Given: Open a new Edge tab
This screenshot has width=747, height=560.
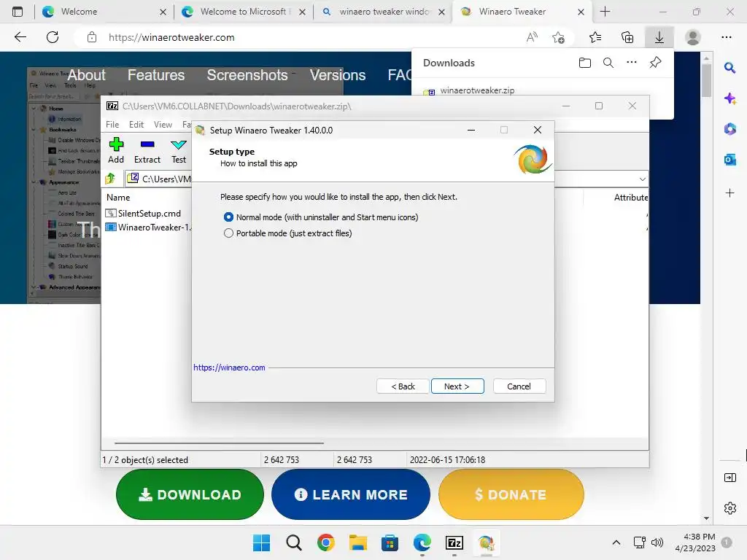Looking at the screenshot, I should point(605,12).
